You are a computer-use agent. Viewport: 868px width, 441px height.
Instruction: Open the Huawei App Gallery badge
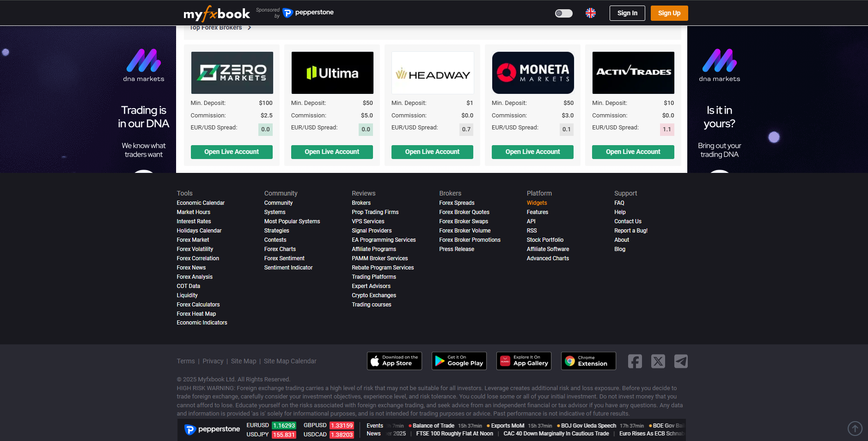point(524,361)
